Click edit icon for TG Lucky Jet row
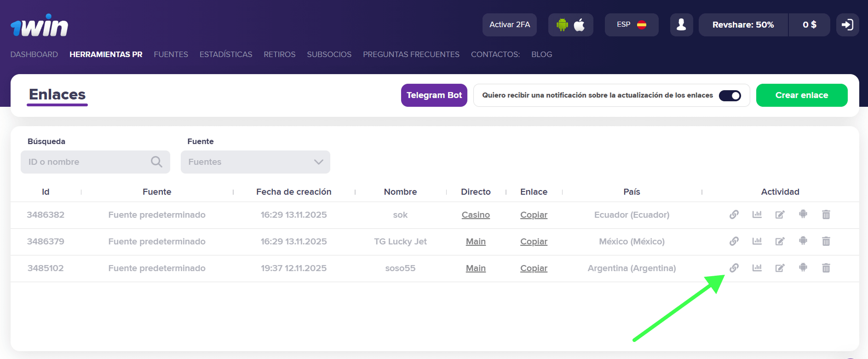Image resolution: width=868 pixels, height=359 pixels. click(x=780, y=241)
